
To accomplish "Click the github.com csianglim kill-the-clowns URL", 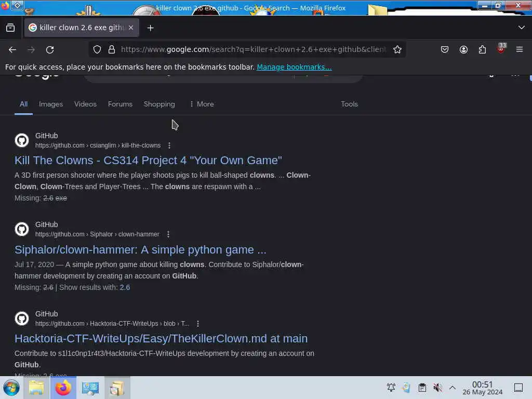I will click(x=98, y=145).
